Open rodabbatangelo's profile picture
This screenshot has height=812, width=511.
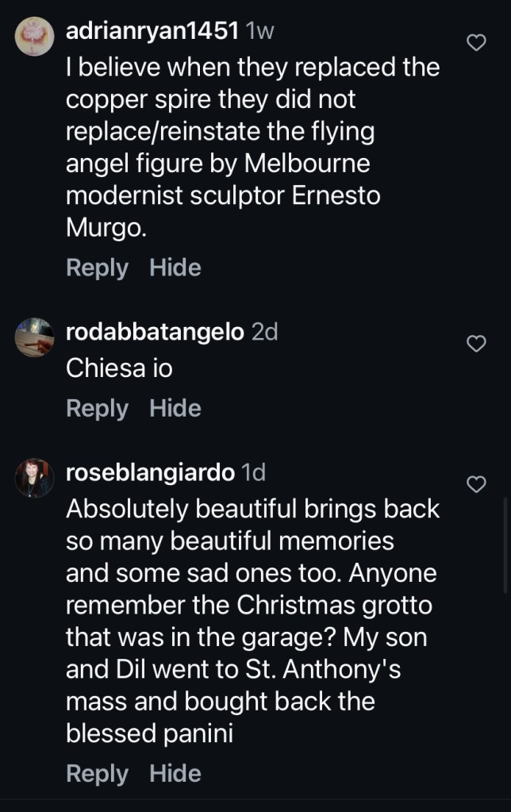(34, 337)
